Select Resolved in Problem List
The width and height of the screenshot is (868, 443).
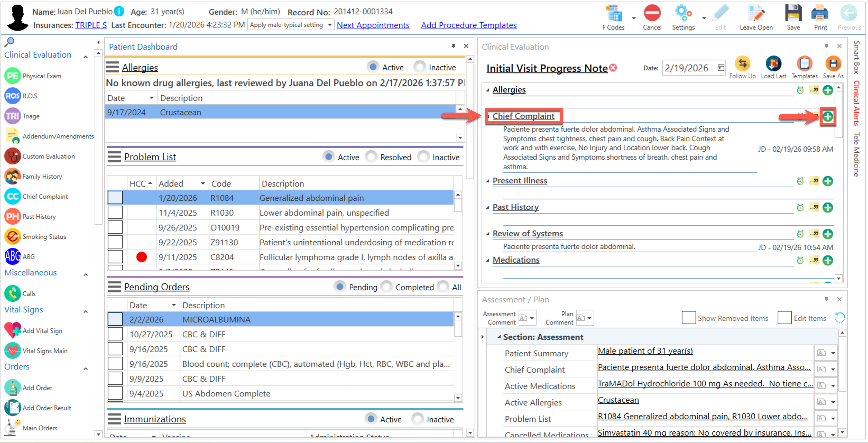coord(371,157)
